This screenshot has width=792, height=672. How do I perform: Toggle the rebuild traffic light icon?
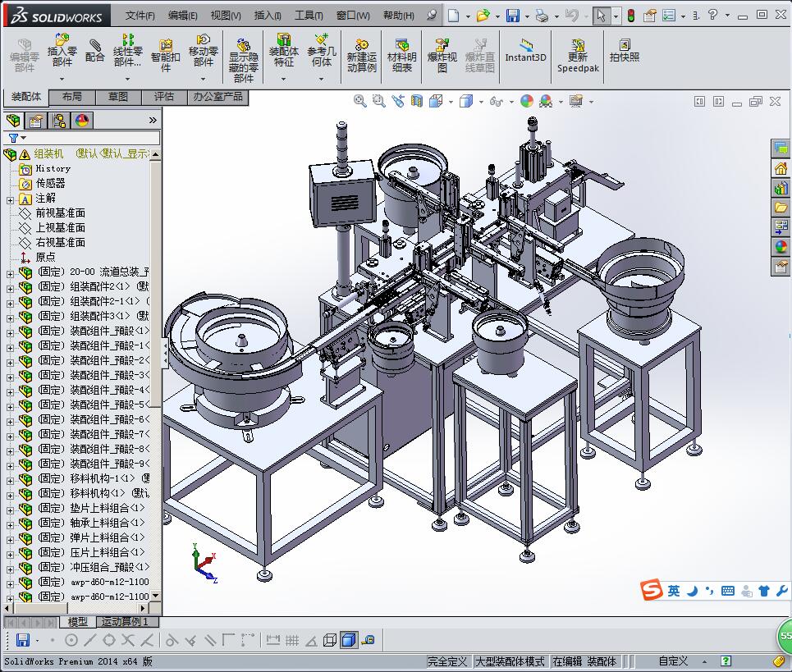click(x=630, y=16)
